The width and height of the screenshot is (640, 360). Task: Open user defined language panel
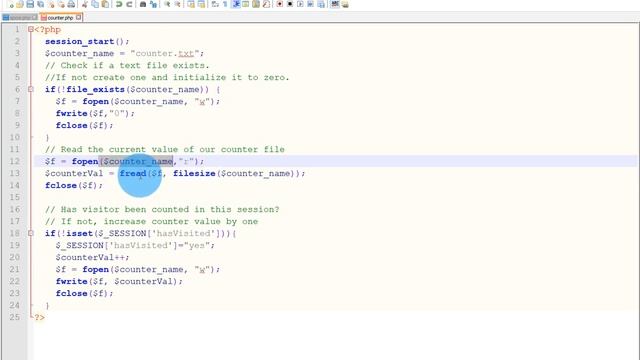point(245,4)
